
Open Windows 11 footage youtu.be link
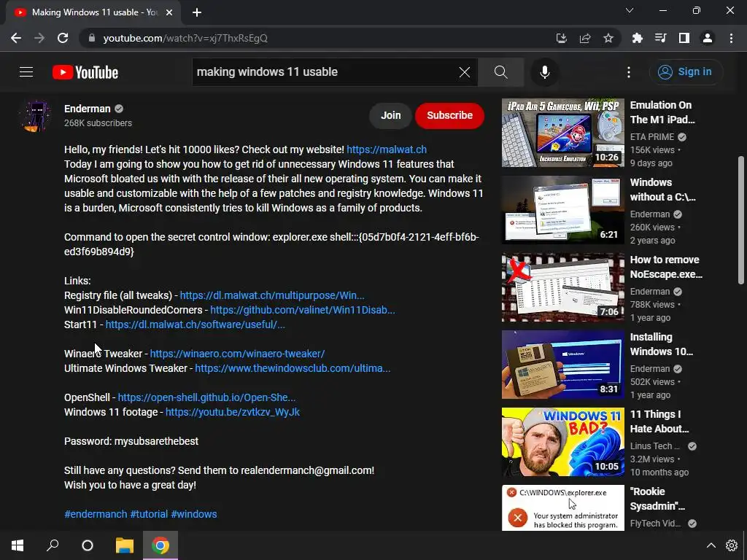[x=233, y=413]
